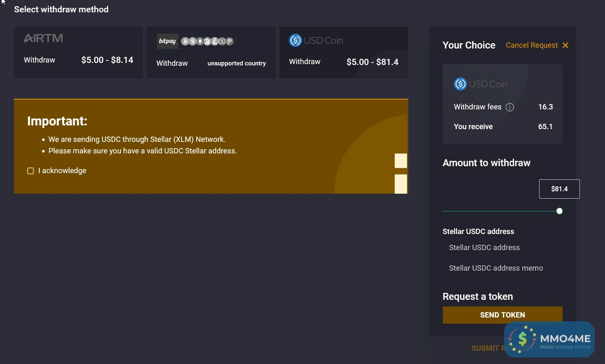
Task: Click the $81.4 amount field
Action: point(559,189)
